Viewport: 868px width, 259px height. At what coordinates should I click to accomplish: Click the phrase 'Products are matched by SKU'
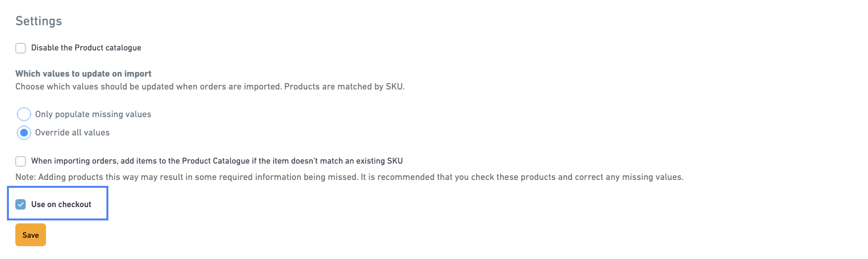pyautogui.click(x=343, y=86)
